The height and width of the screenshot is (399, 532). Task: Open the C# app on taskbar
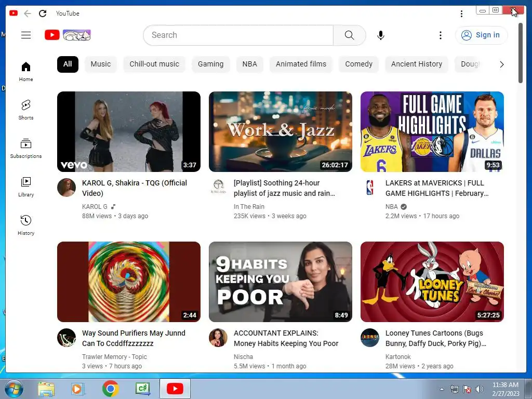[143, 389]
